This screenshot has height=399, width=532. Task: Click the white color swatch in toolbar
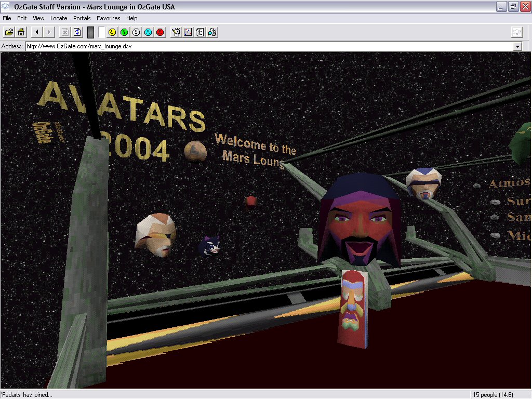pyautogui.click(x=101, y=32)
